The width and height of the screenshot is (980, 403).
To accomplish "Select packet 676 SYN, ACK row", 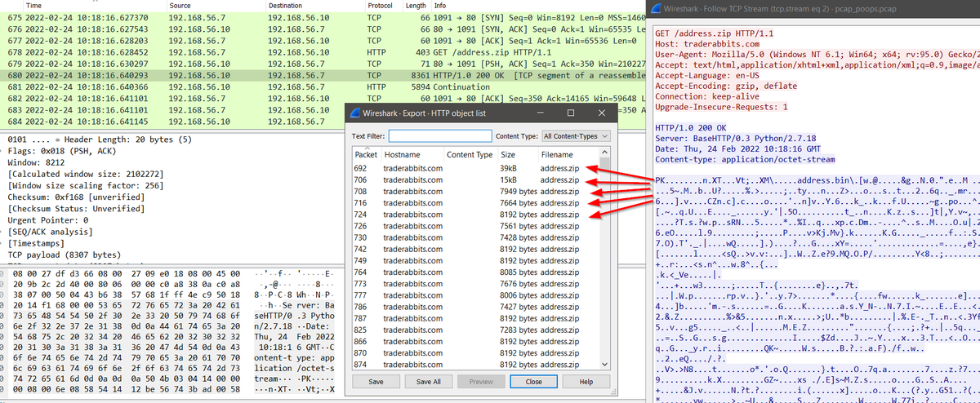I will tap(323, 28).
